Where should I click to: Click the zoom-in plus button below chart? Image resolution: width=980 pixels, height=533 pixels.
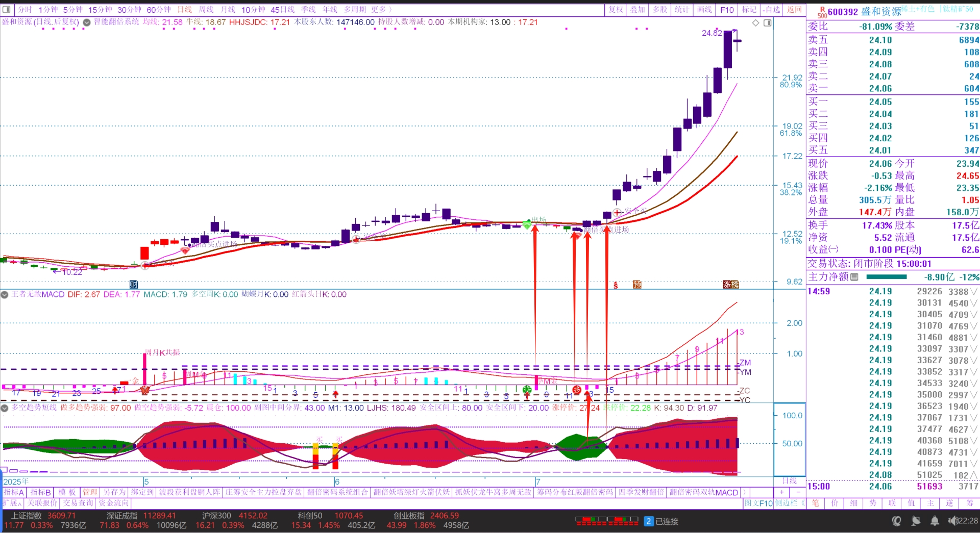coord(781,492)
